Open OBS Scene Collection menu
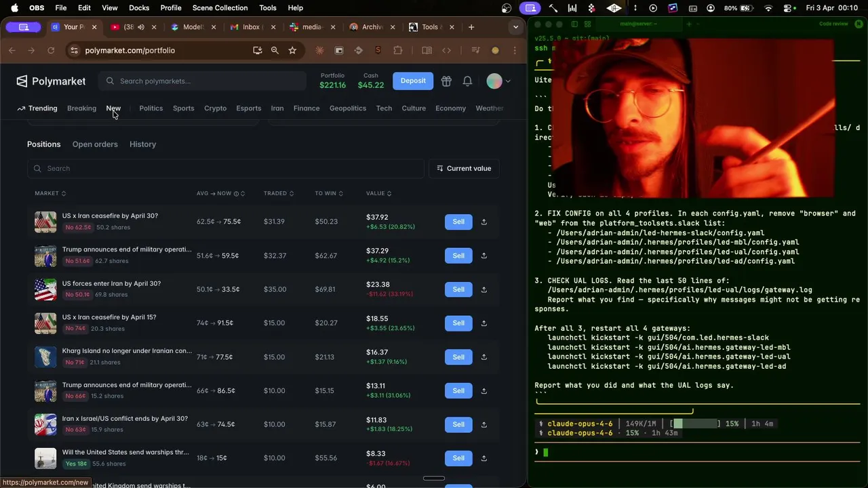 coord(220,8)
